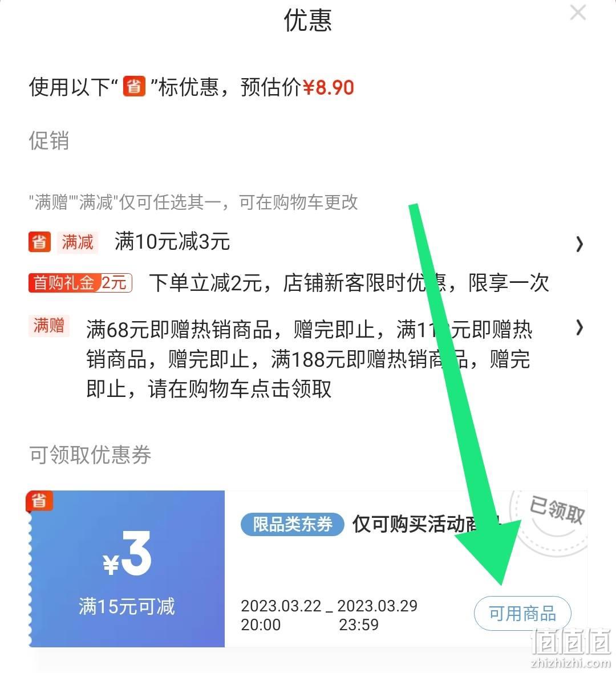Click the 可领取优惠券 section heading
This screenshot has width=616, height=673.
pyautogui.click(x=90, y=455)
